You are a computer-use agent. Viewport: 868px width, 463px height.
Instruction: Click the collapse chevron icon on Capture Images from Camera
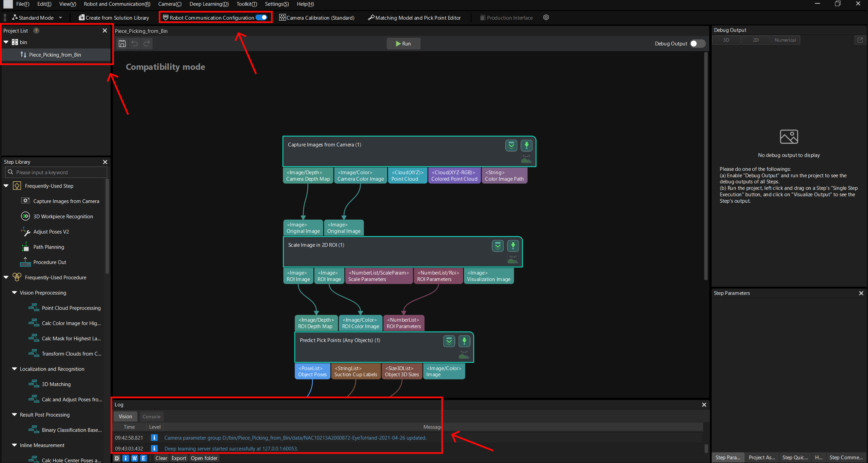tap(511, 145)
